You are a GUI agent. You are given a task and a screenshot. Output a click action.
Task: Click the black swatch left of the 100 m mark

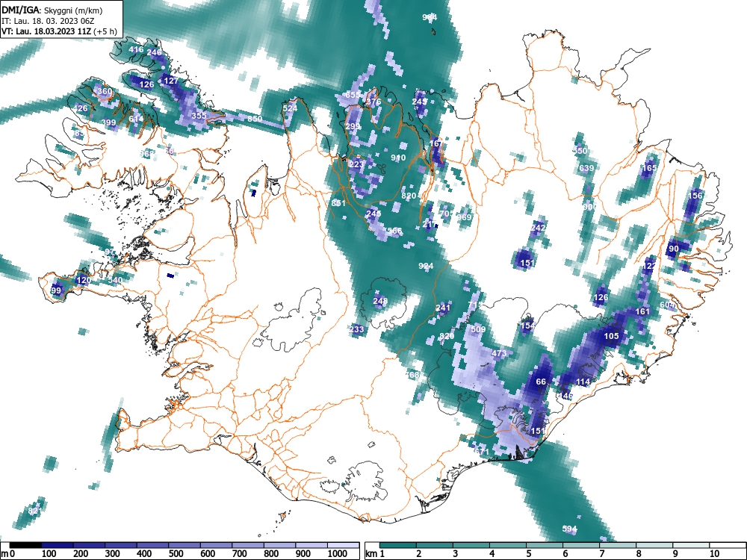click(25, 545)
